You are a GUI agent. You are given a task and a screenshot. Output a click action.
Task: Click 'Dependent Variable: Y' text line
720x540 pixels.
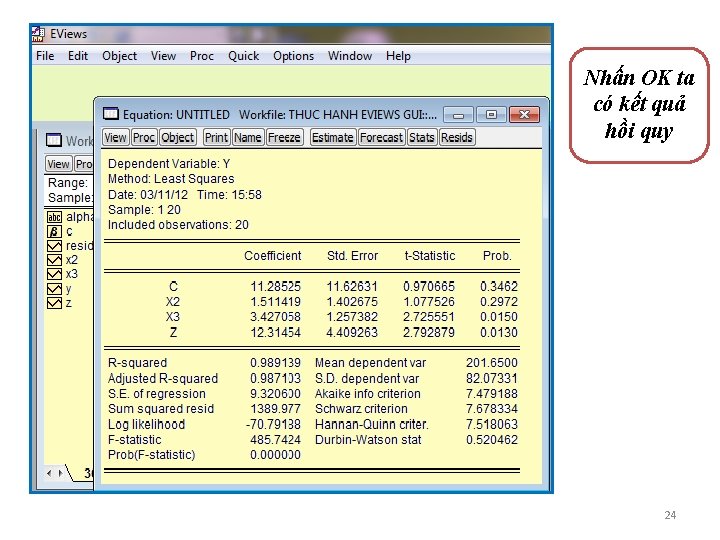click(x=169, y=164)
